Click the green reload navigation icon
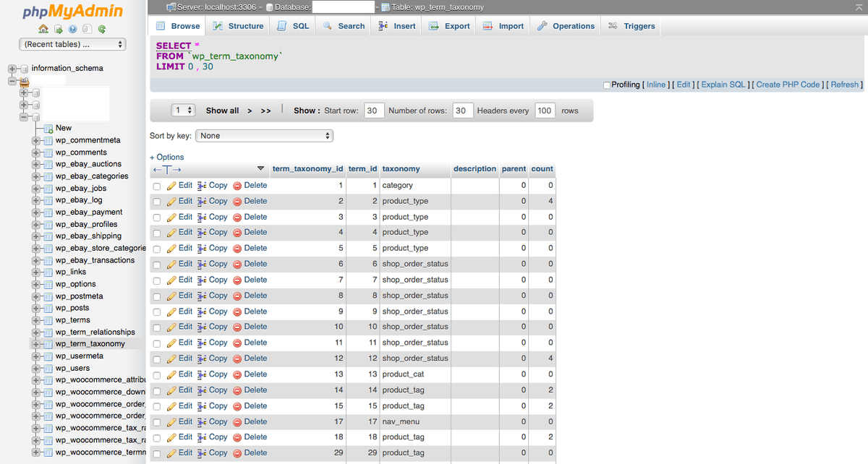Image resolution: width=868 pixels, height=464 pixels. click(101, 29)
